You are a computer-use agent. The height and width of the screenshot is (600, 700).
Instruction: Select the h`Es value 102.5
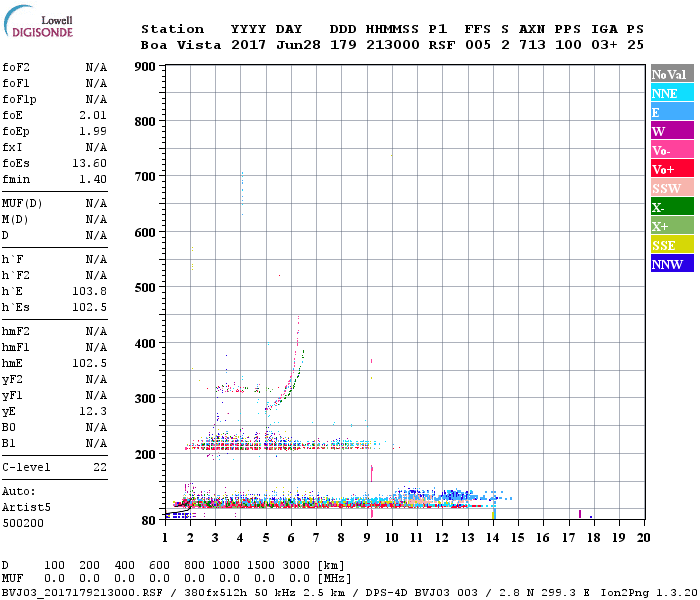point(90,307)
